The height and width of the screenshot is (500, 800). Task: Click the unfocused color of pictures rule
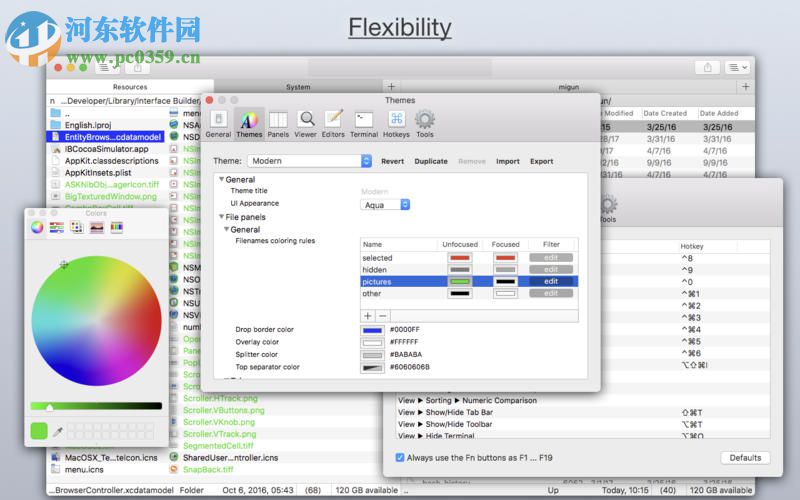tap(460, 281)
